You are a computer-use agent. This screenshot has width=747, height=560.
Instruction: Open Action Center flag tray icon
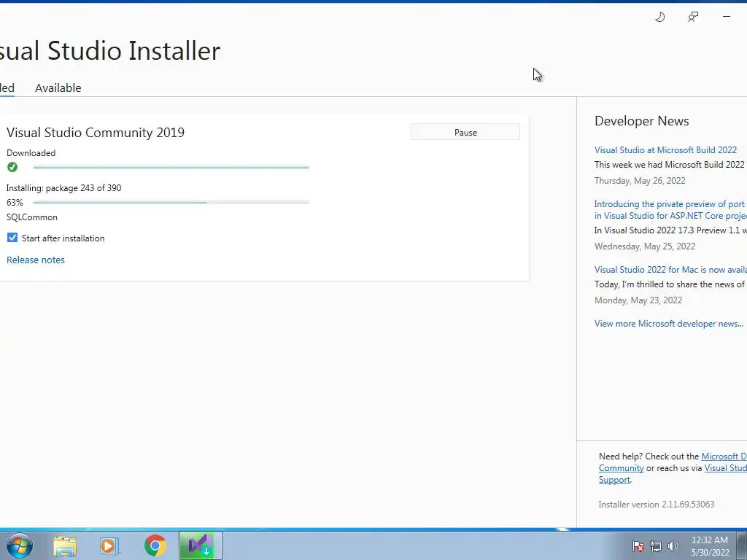[x=638, y=547]
